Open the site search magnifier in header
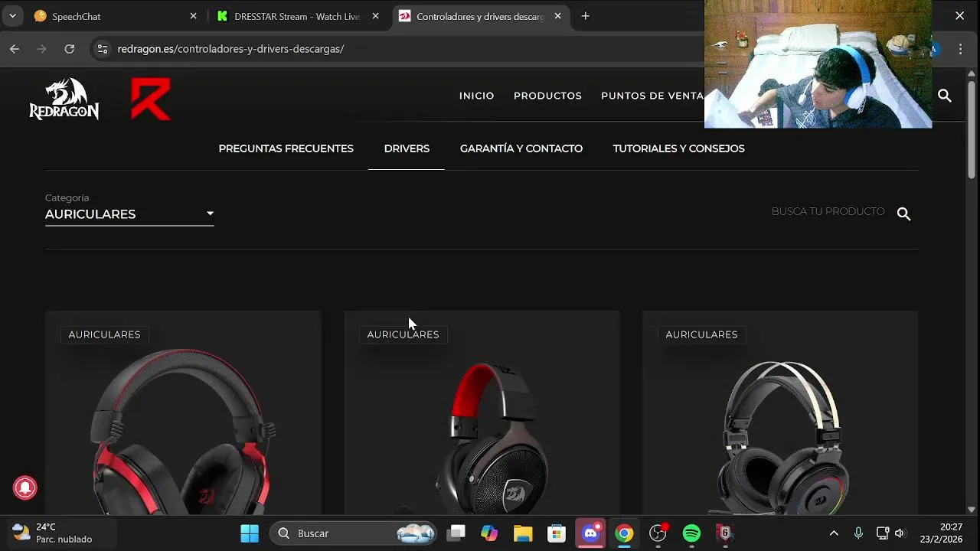 pos(945,96)
